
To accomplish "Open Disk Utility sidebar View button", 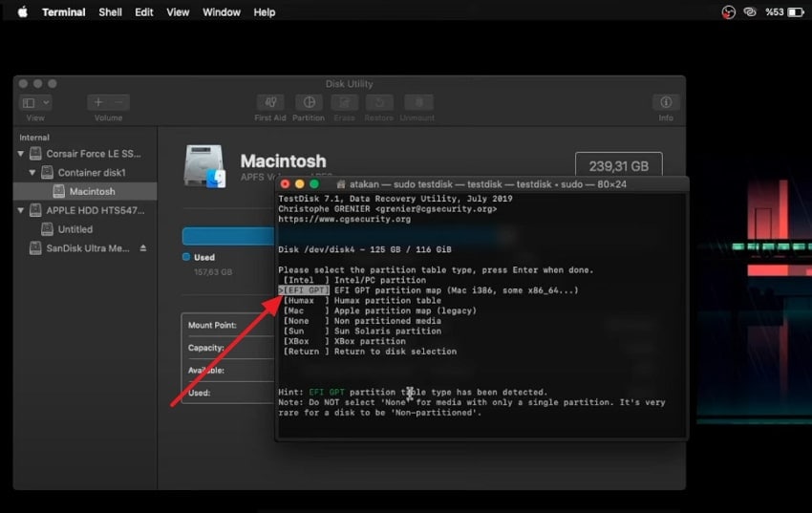I will point(29,102).
